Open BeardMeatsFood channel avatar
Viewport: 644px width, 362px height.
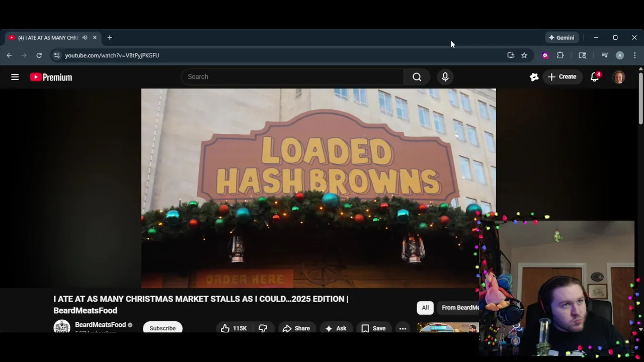(x=62, y=326)
